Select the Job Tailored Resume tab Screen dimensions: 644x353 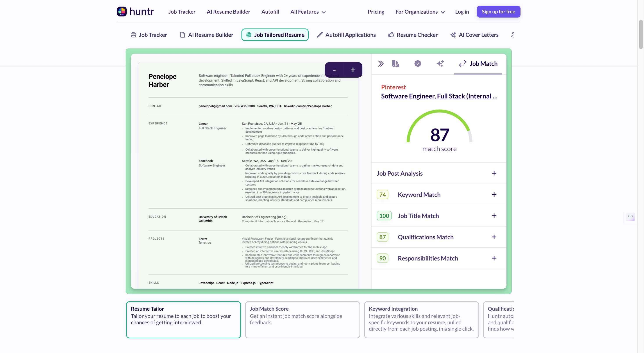pos(275,35)
